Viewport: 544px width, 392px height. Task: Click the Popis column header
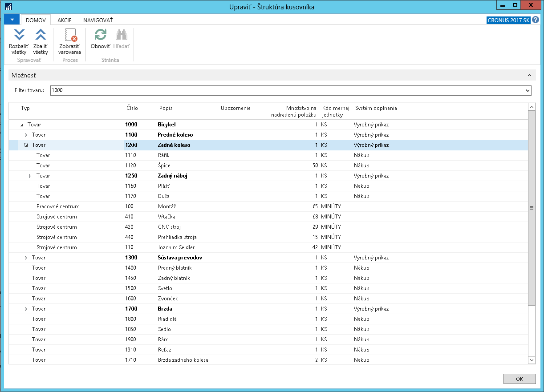pos(166,108)
